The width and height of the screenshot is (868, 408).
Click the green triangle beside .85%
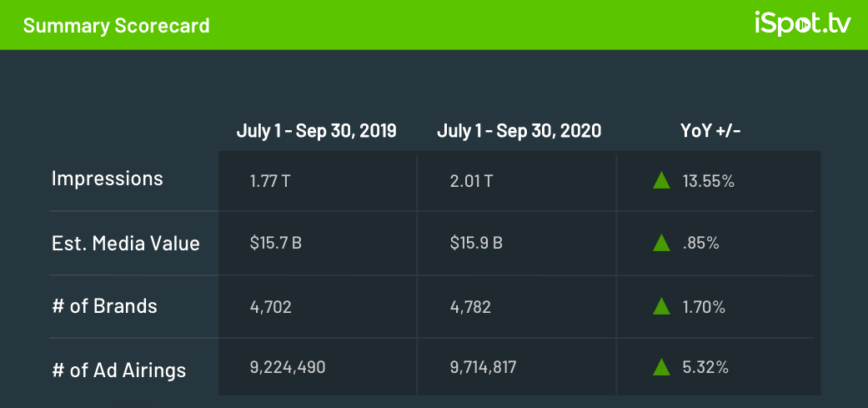(x=661, y=243)
